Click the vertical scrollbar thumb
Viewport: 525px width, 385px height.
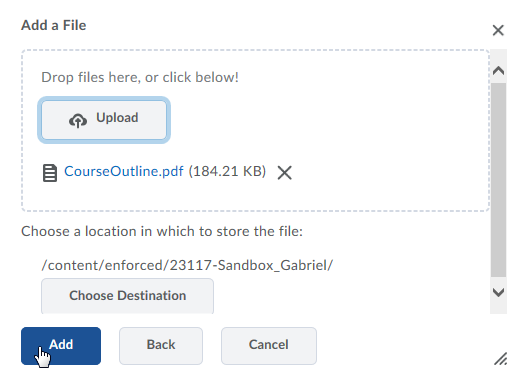[499, 180]
